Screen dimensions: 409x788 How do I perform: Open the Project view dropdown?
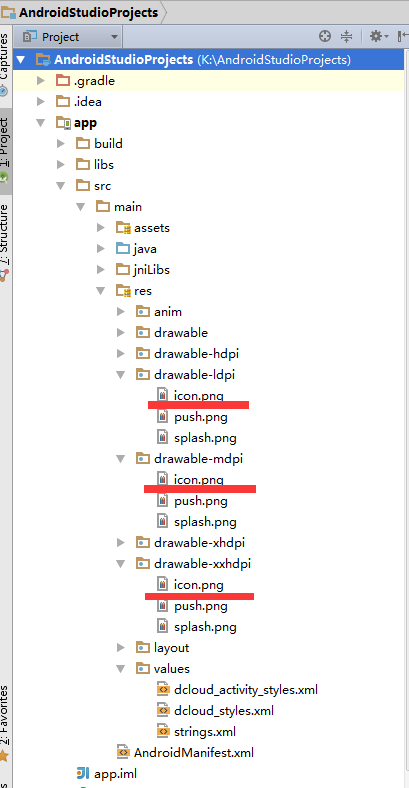tap(71, 37)
